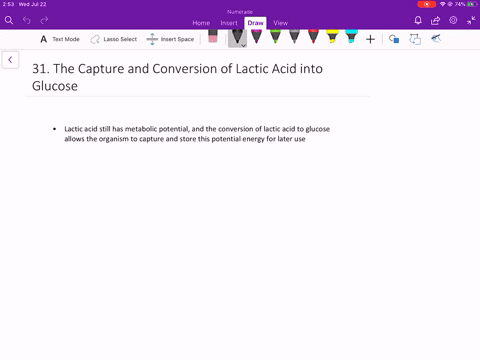Select the pink eraser tool
This screenshot has height=360, width=480.
213,36
